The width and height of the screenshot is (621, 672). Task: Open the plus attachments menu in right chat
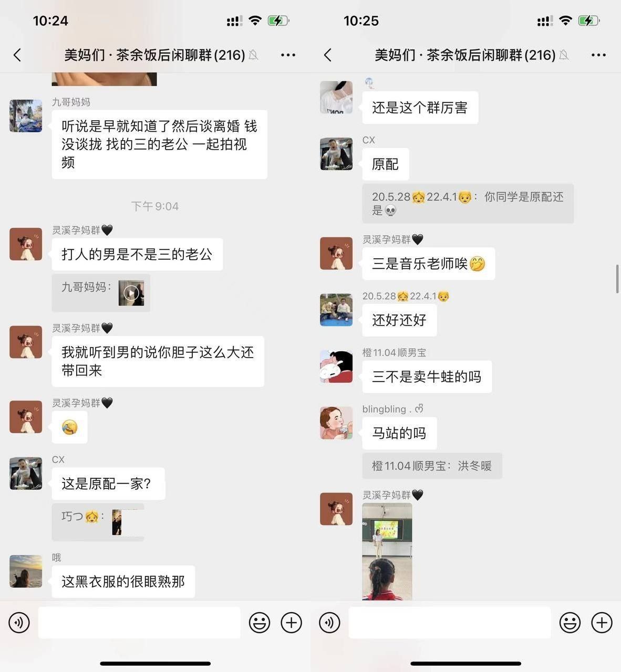tap(602, 623)
